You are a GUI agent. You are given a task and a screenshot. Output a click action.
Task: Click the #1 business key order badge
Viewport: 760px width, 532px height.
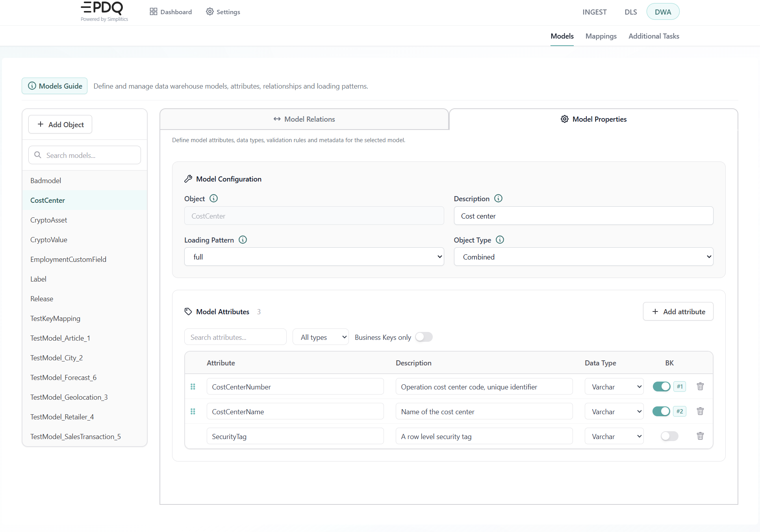680,386
